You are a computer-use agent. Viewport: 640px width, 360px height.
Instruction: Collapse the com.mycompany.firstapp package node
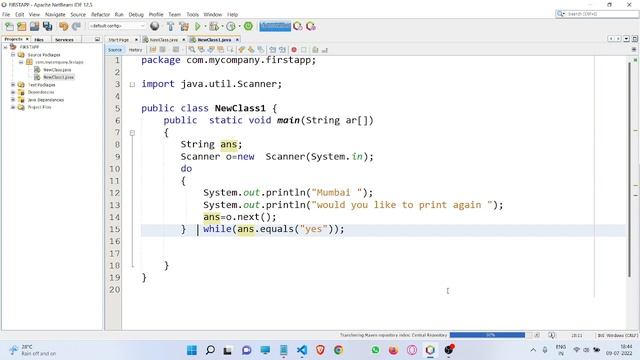[21, 62]
